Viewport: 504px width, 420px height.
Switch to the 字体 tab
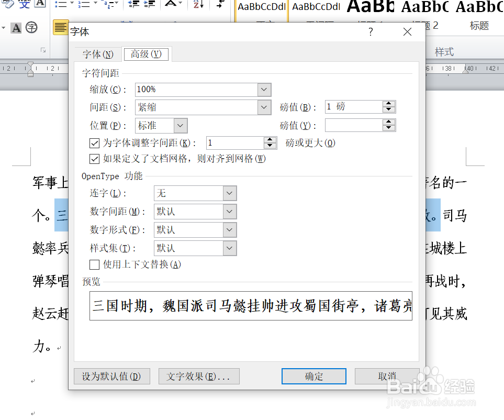[96, 53]
